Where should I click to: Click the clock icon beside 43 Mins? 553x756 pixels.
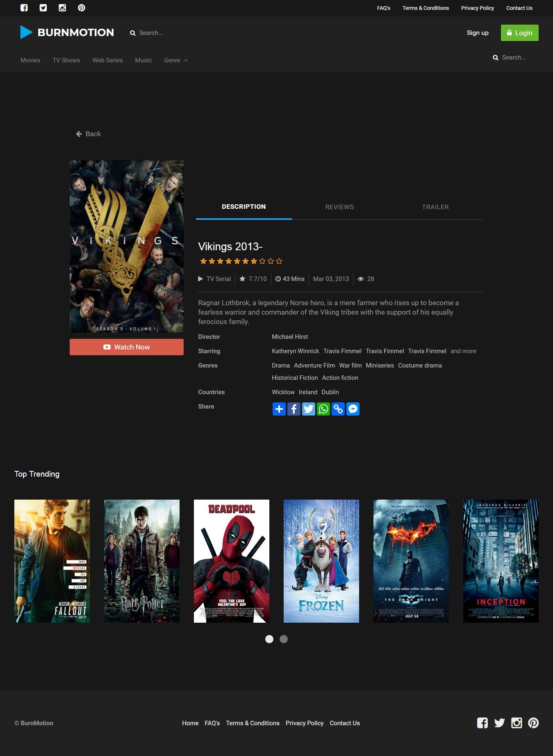click(278, 279)
